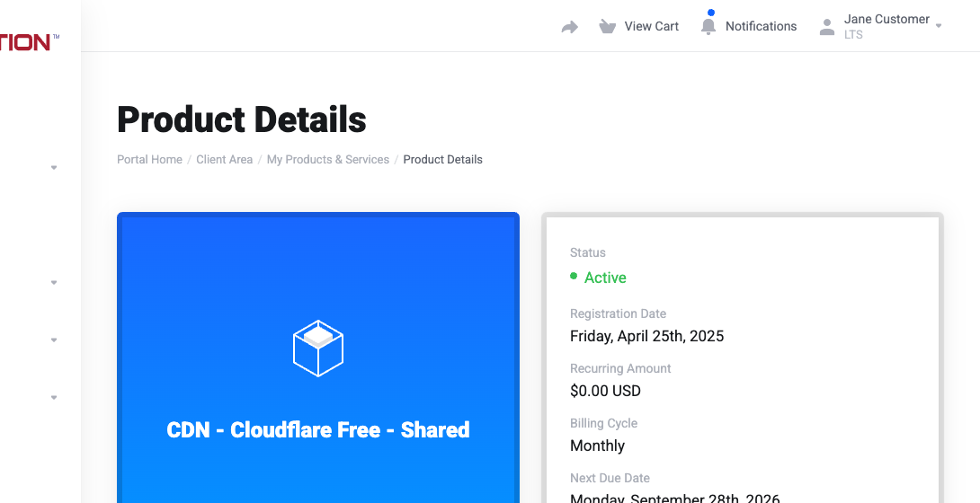Click the share arrow icon in the header
This screenshot has width=980, height=503.
569,27
